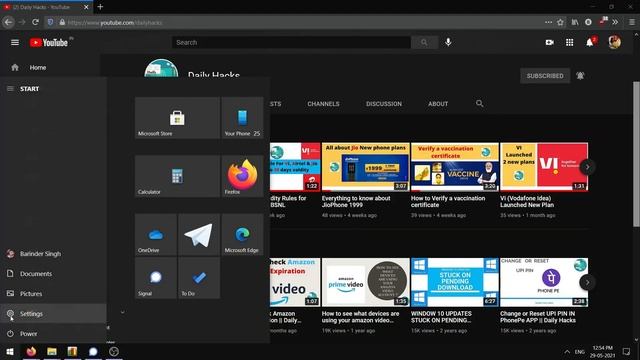640x360 pixels.
Task: Open the Signal tile
Action: click(x=156, y=278)
